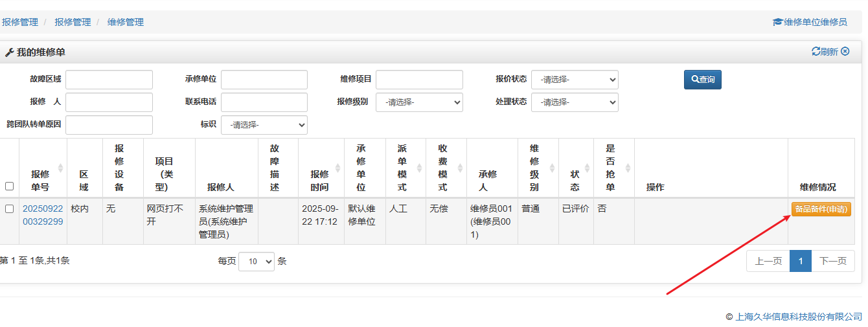Open repair order link 2025092200329299
This screenshot has height=327, width=868.
click(43, 215)
